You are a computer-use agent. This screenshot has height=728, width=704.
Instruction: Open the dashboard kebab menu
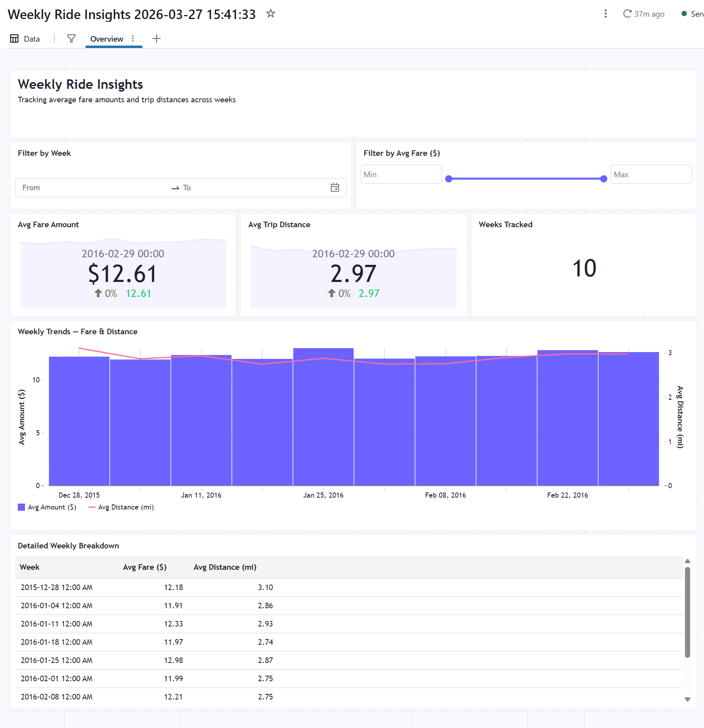coord(605,14)
